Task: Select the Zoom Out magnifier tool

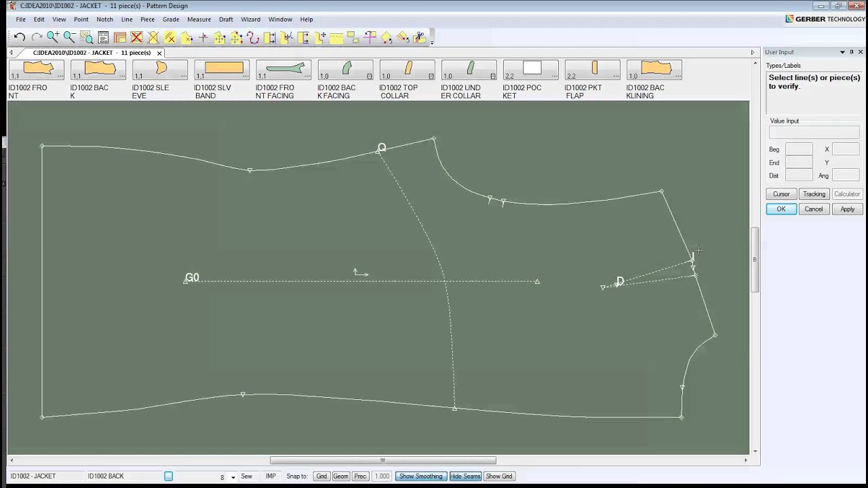Action: tap(69, 37)
